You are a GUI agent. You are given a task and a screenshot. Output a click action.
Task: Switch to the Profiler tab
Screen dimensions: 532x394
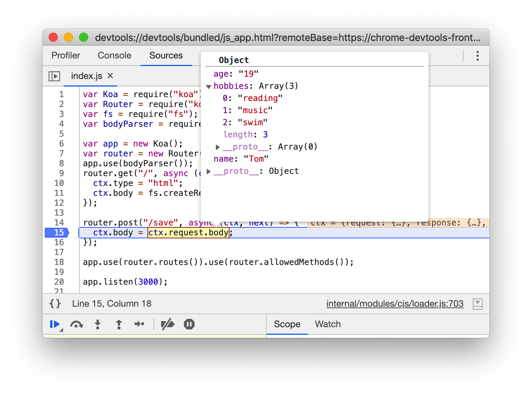tap(66, 55)
